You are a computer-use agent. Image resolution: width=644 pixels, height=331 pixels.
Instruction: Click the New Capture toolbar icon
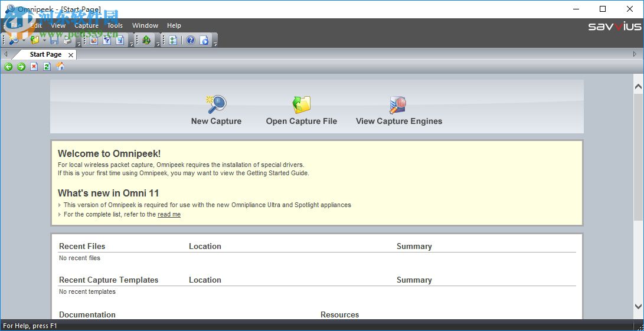[x=14, y=40]
